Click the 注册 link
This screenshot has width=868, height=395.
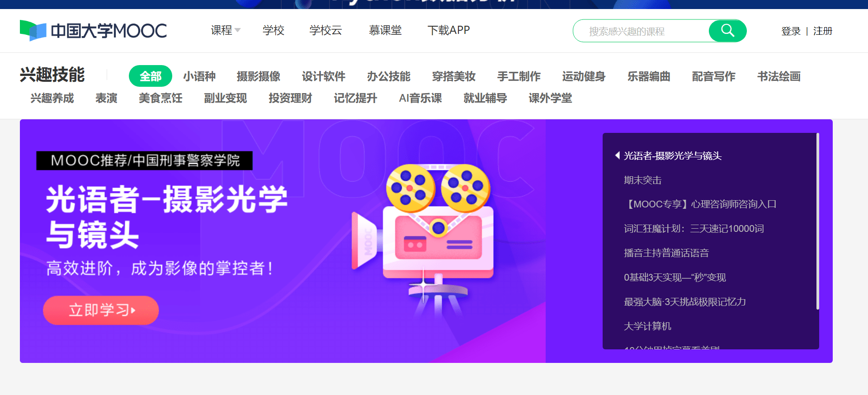click(822, 31)
